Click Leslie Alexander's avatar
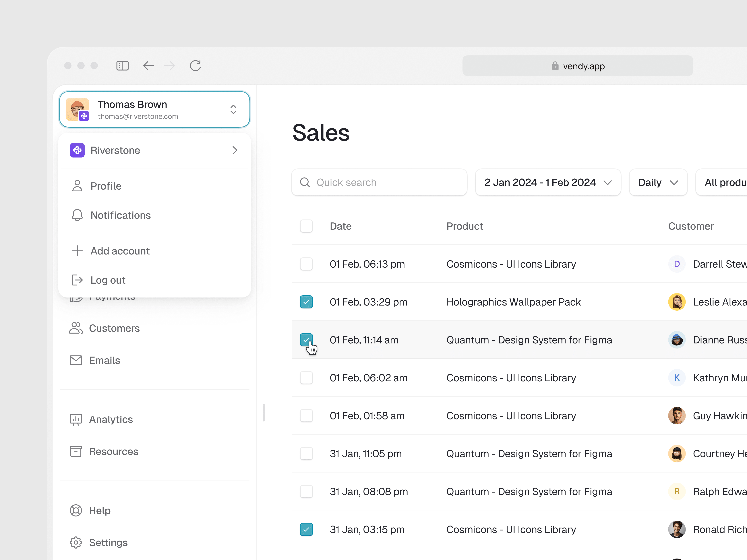 click(x=677, y=302)
